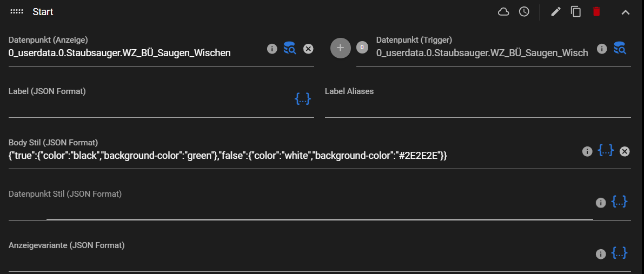This screenshot has width=644, height=274.
Task: Click the clock schedule icon
Action: [x=524, y=12]
